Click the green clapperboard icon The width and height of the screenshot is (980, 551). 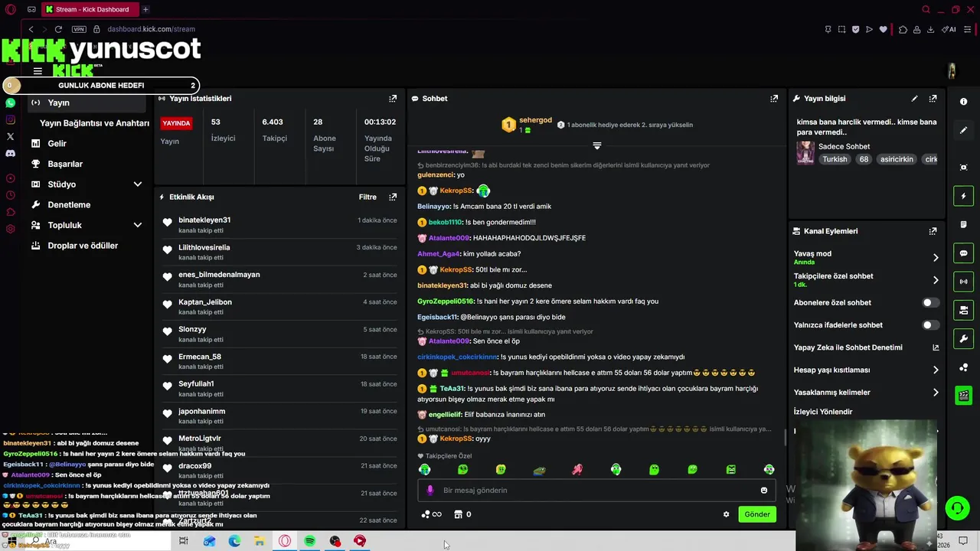tap(963, 396)
